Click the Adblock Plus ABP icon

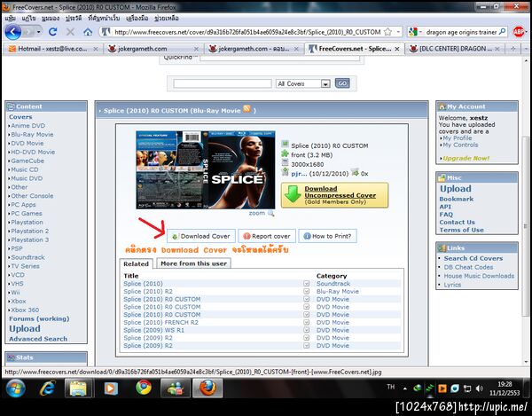[519, 32]
